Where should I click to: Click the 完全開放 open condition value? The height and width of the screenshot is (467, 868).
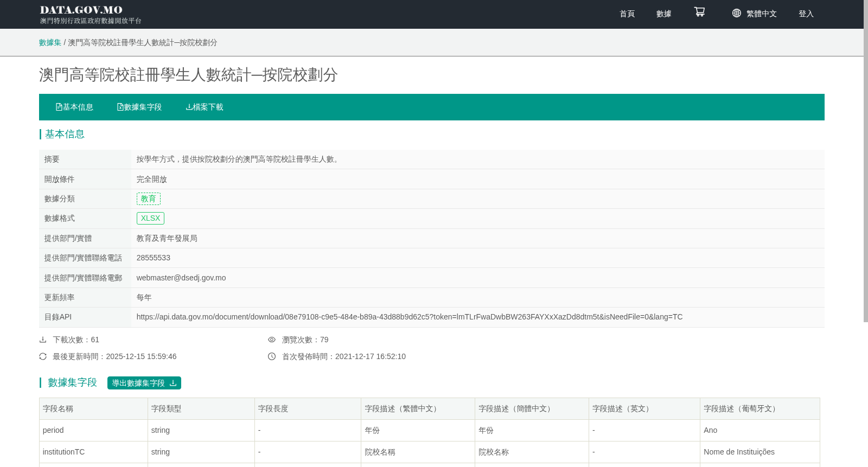(x=152, y=179)
